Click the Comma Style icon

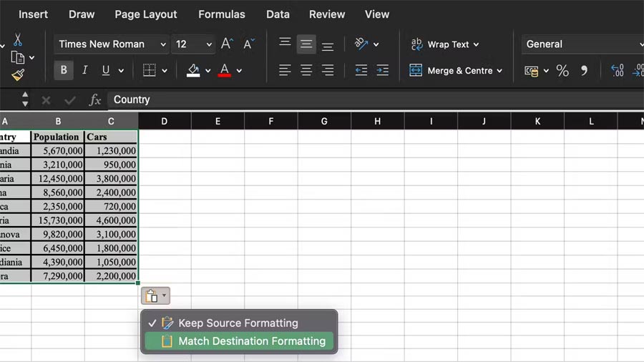click(x=584, y=71)
